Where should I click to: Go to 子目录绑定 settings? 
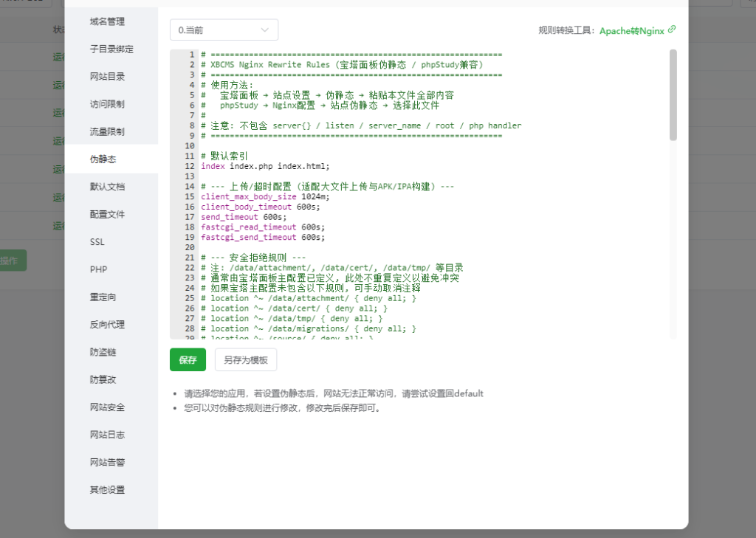tap(111, 49)
